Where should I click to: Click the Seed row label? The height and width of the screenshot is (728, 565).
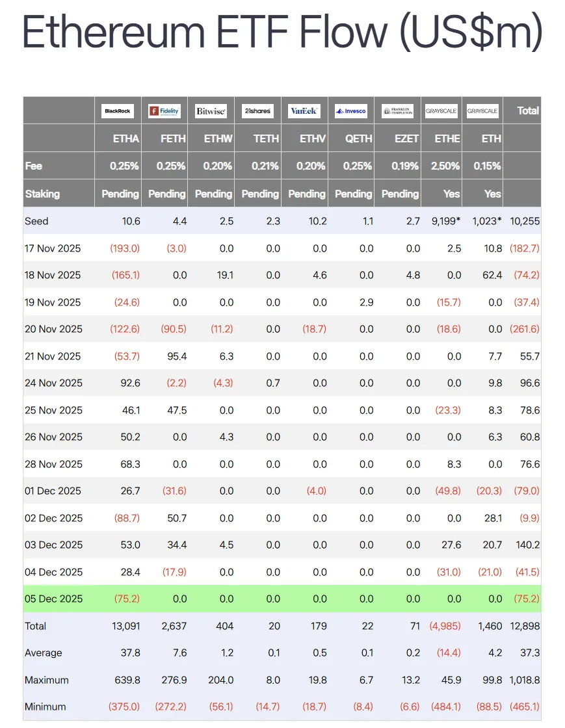36,221
